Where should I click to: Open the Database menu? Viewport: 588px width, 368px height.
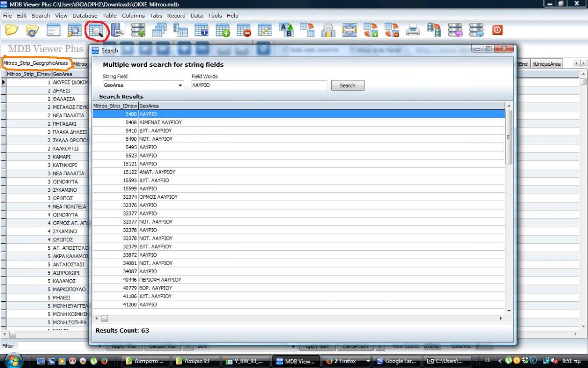coord(85,15)
